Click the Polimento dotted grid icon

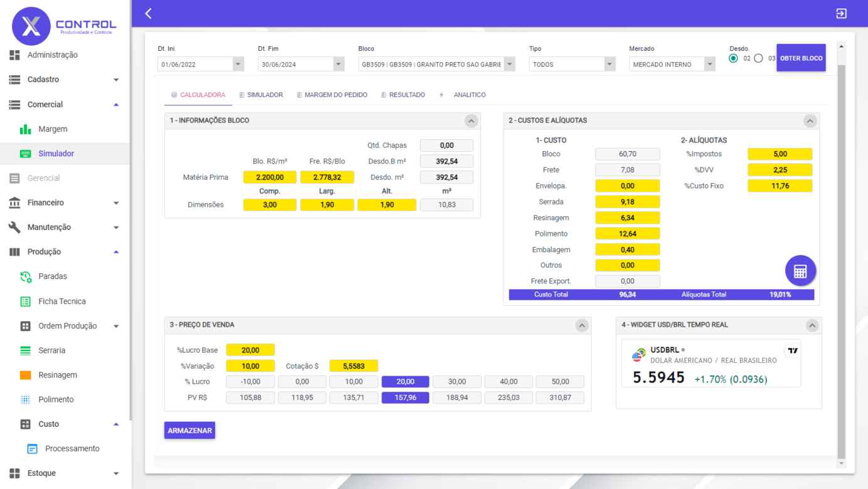tap(25, 399)
